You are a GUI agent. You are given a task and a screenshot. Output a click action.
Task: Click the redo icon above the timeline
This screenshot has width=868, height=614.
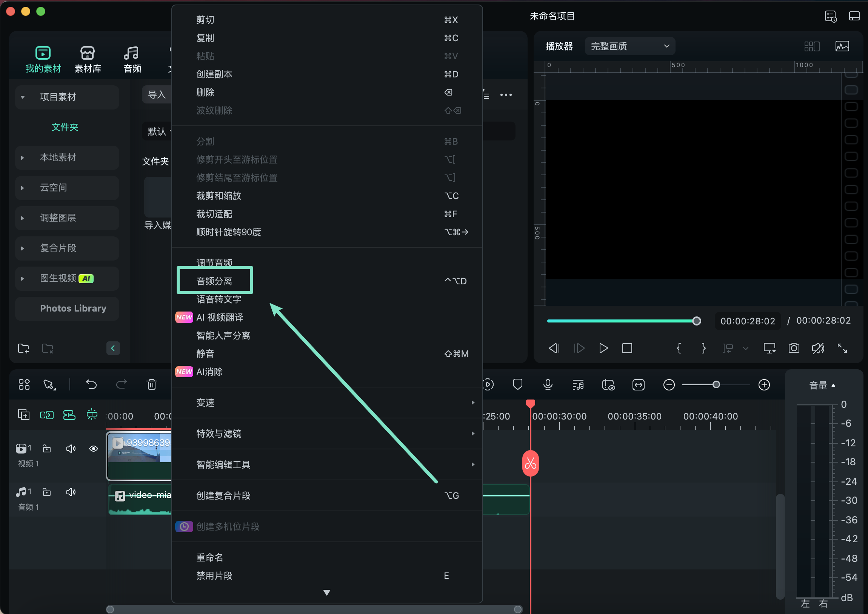(121, 384)
